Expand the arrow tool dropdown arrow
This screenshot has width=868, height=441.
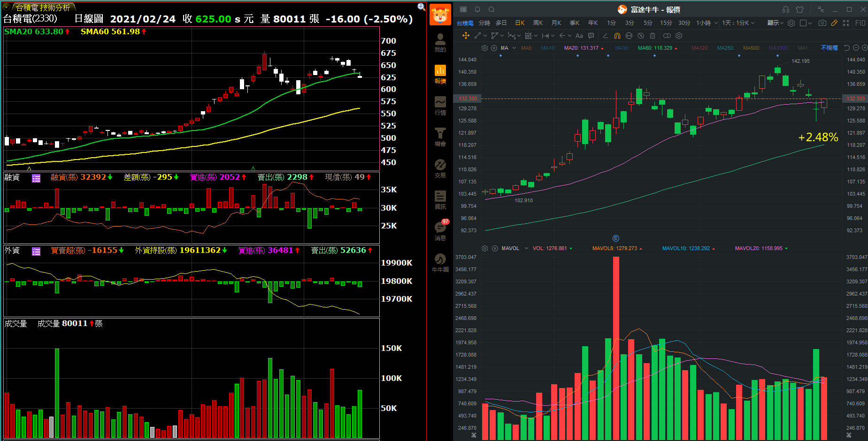pyautogui.click(x=569, y=36)
